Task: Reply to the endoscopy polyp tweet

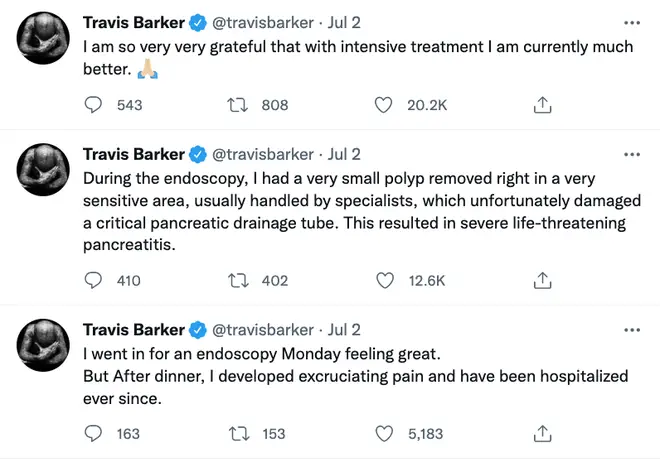Action: (93, 280)
